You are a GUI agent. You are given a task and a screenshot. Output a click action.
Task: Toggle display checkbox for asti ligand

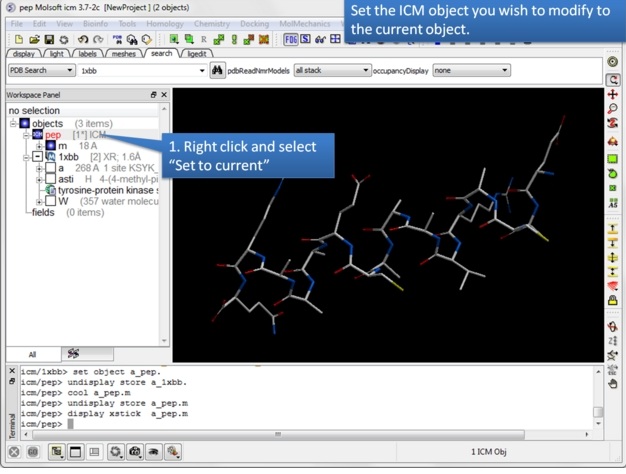click(51, 179)
